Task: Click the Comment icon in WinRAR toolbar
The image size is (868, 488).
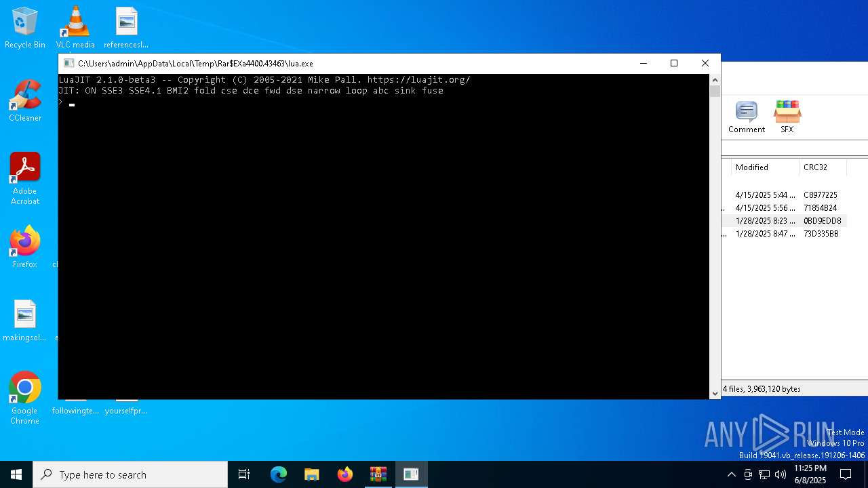Action: click(747, 117)
